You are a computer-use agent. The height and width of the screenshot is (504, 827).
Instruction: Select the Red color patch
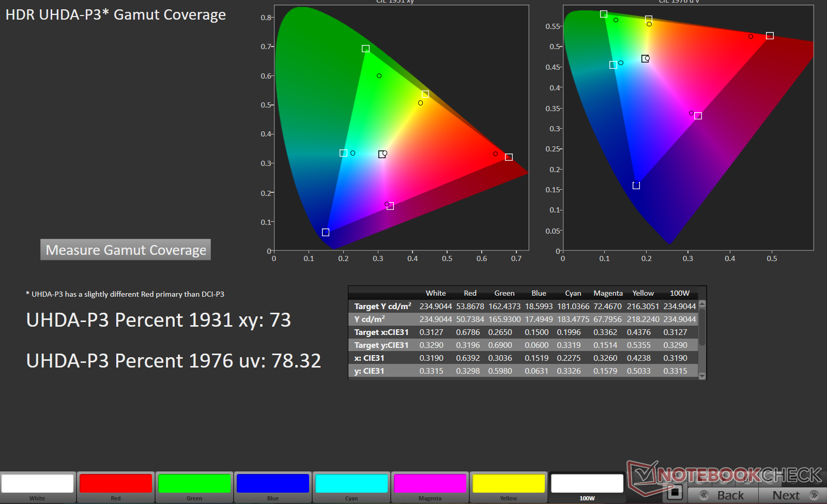coord(116,484)
